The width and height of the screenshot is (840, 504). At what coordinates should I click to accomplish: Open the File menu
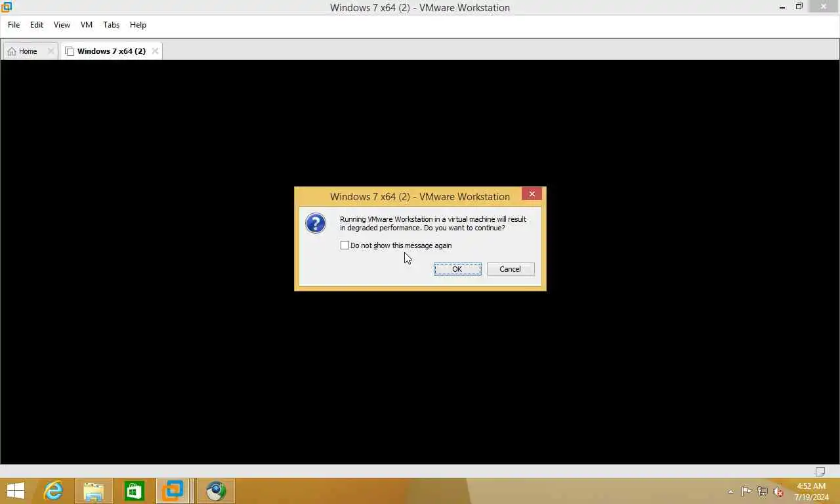point(14,25)
